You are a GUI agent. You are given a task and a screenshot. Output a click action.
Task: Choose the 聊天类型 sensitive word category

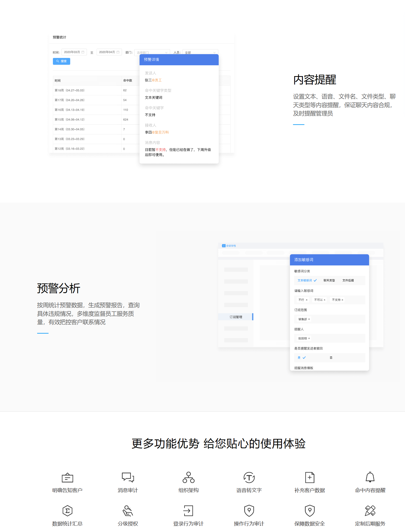pos(329,280)
